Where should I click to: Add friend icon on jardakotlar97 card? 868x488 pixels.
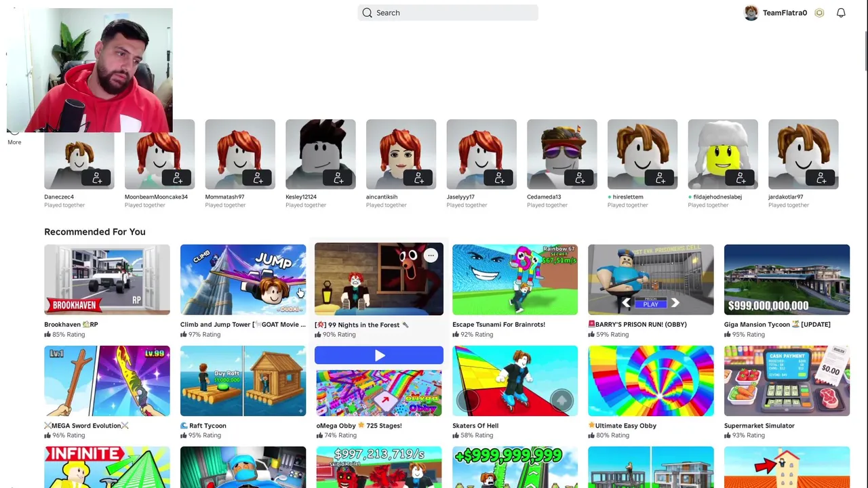tap(821, 178)
